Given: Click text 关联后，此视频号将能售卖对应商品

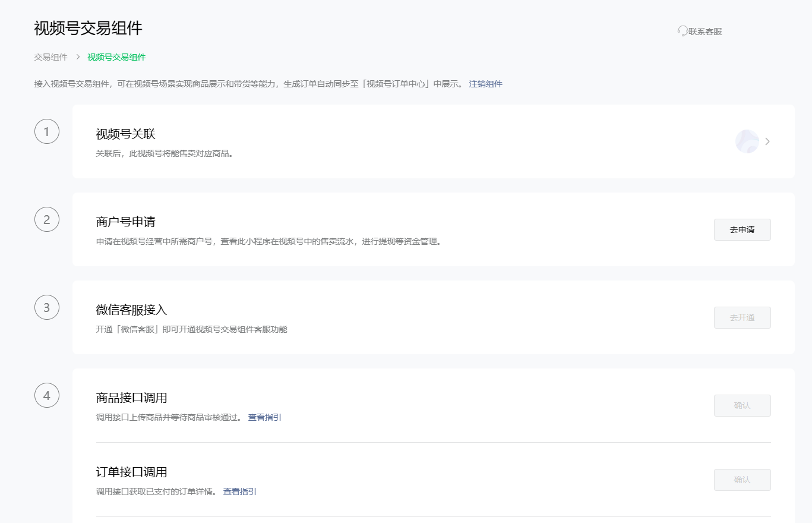Looking at the screenshot, I should tap(165, 154).
